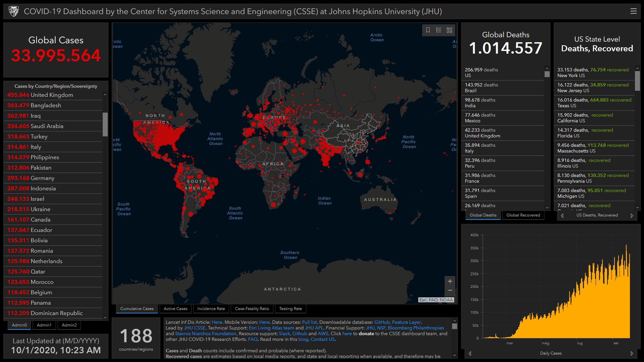
Task: Go to next US state panel arrow
Action: 632,216
